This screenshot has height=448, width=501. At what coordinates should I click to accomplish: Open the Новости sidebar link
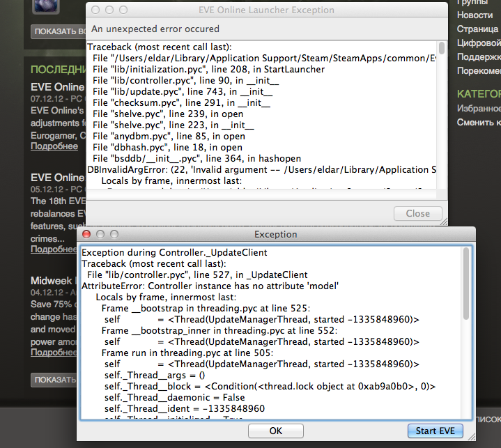[475, 15]
